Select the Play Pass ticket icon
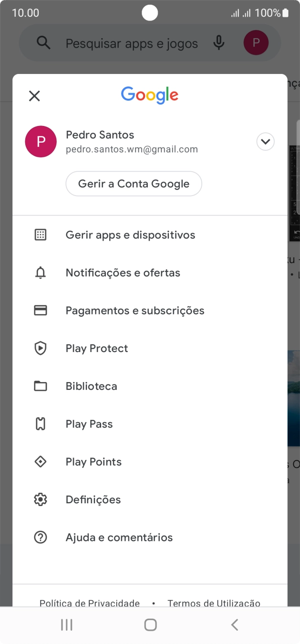 (x=41, y=424)
